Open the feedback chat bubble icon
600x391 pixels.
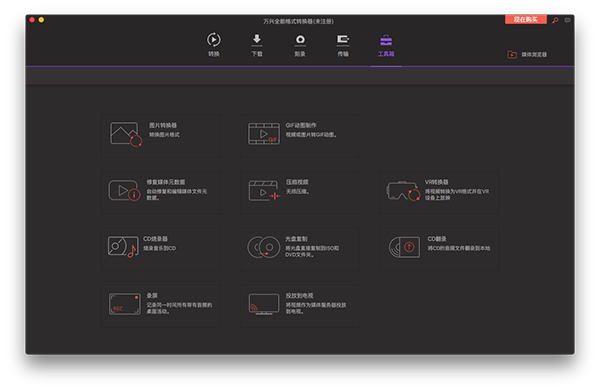[x=567, y=20]
